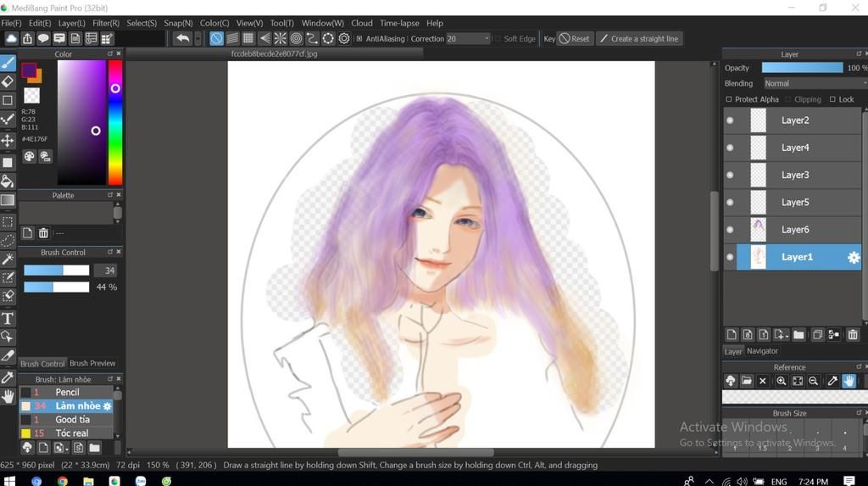The height and width of the screenshot is (486, 868).
Task: Create a new layer in Layer panel
Action: (732, 335)
